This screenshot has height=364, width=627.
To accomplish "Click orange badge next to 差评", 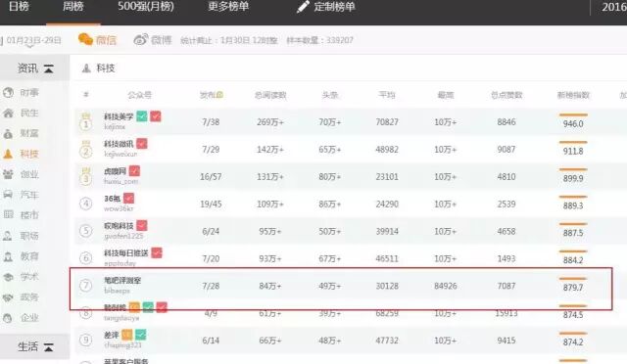I will click(127, 335).
